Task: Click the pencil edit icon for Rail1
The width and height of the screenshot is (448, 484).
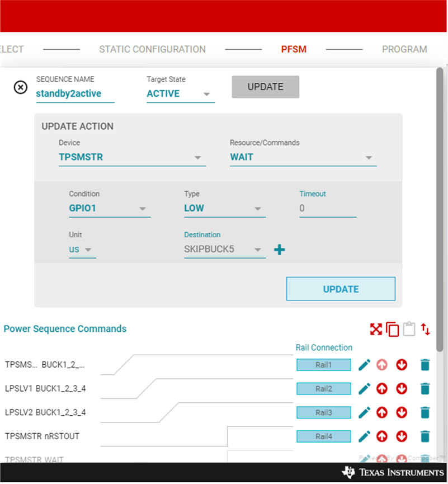Action: [x=365, y=365]
